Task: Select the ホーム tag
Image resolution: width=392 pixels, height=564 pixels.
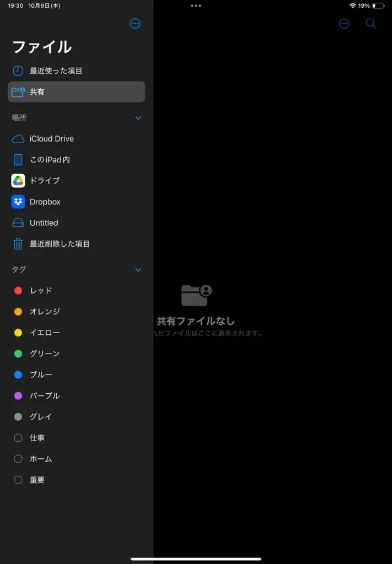Action: click(41, 459)
